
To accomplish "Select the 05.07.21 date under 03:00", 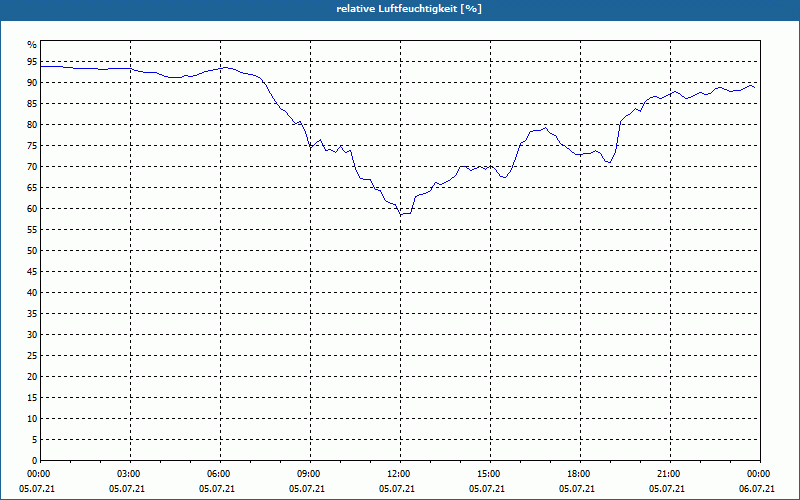I will [x=127, y=489].
